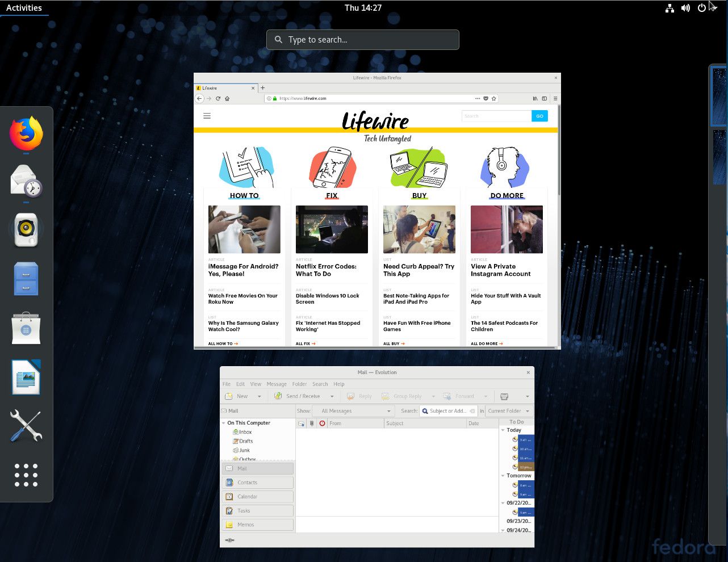Viewport: 728px width, 562px height.
Task: Click the Lifewire site search field
Action: (x=496, y=116)
